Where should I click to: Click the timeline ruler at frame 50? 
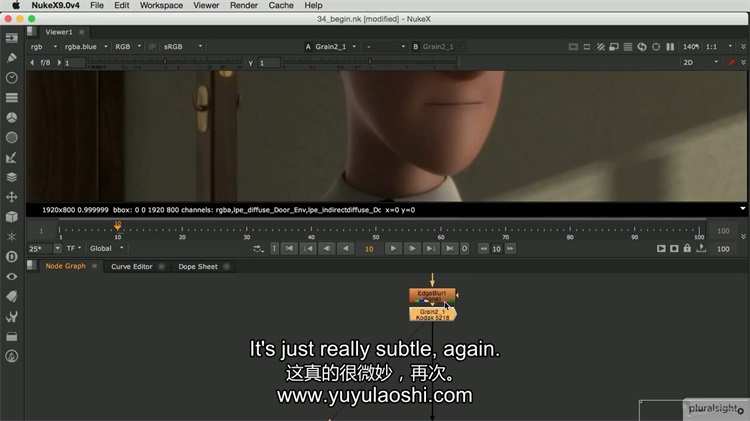(x=376, y=231)
